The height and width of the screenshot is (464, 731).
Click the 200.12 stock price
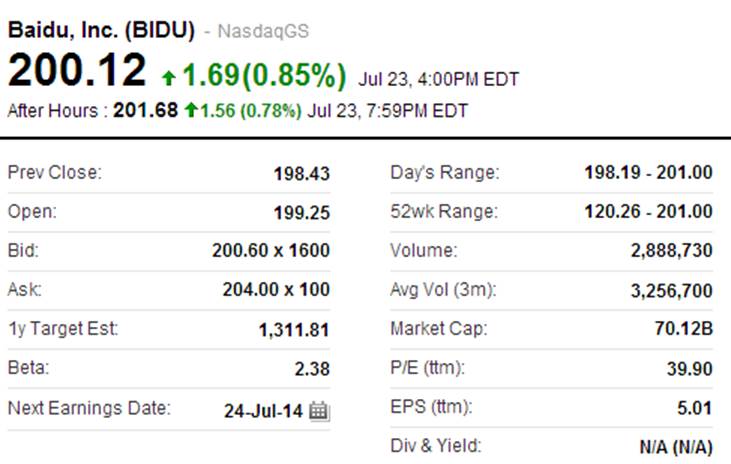tap(76, 72)
